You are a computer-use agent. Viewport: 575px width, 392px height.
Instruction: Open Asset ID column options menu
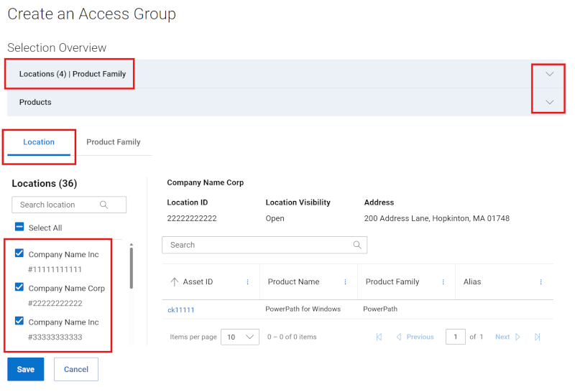(x=248, y=282)
